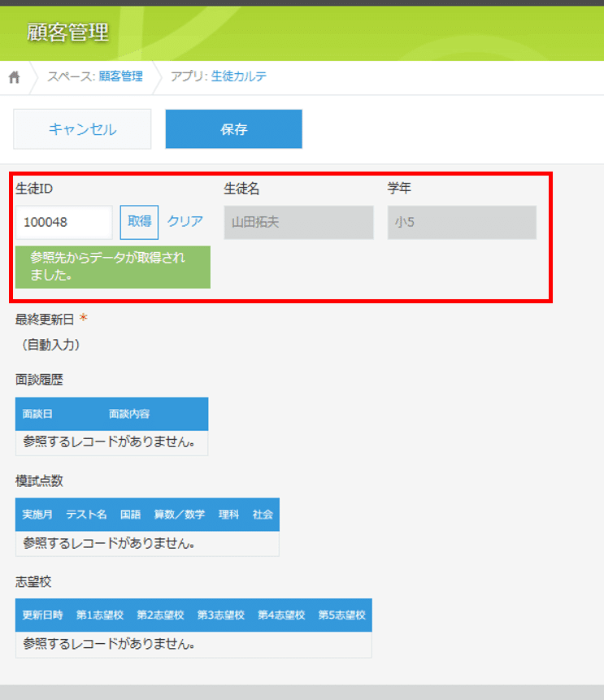Click the 学年 label
This screenshot has height=700, width=604.
coord(399,188)
